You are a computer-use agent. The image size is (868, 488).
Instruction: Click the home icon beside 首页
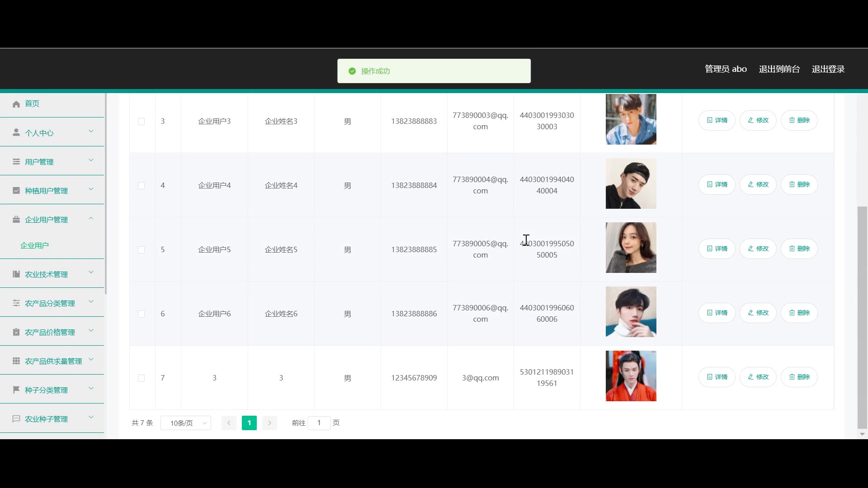(x=16, y=104)
